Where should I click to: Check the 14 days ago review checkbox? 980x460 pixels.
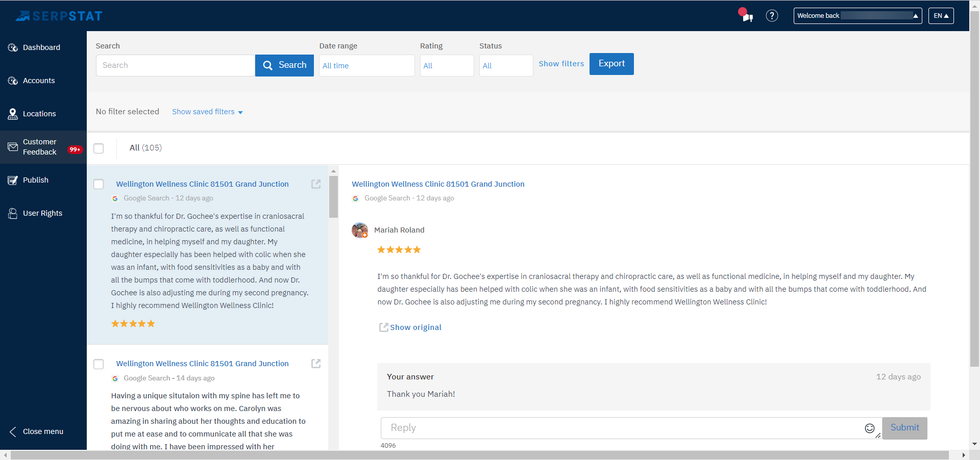pyautogui.click(x=99, y=364)
